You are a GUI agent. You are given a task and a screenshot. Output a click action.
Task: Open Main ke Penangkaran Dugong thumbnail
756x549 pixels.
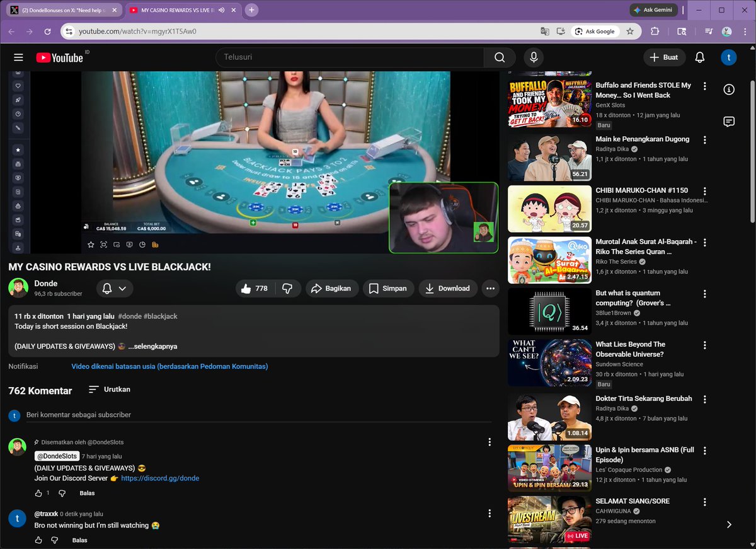pyautogui.click(x=549, y=158)
